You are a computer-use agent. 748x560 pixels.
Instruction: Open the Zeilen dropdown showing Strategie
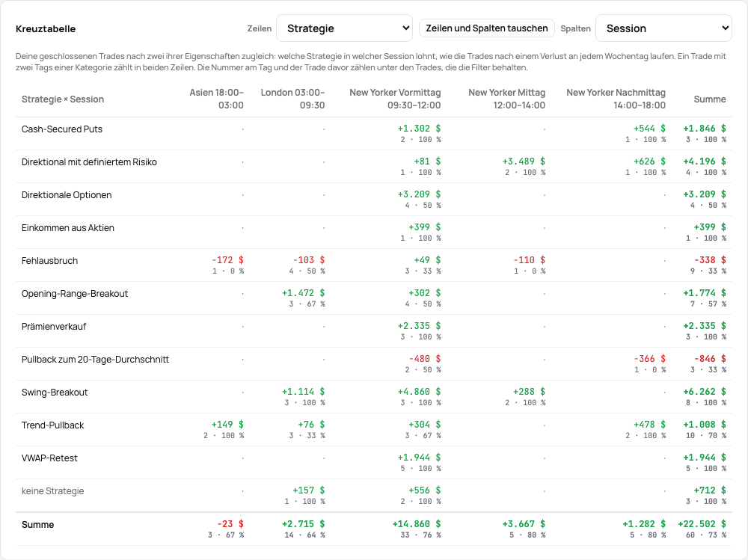point(344,28)
